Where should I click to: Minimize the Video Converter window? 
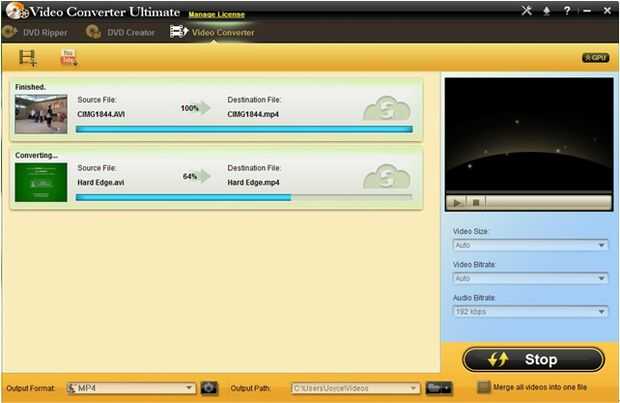point(587,11)
